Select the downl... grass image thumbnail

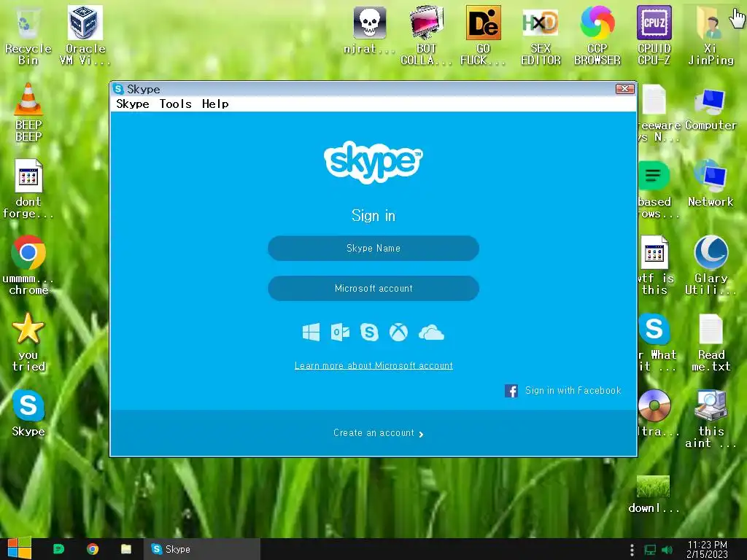pos(654,494)
